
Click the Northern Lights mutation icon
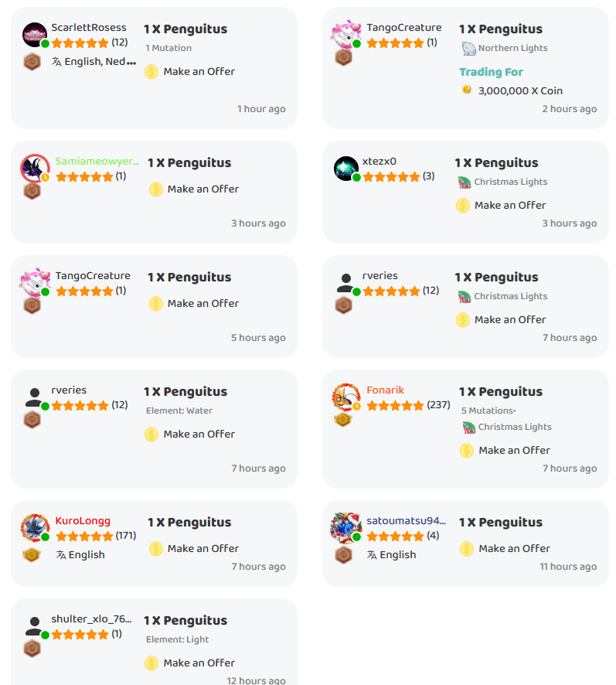(x=468, y=49)
